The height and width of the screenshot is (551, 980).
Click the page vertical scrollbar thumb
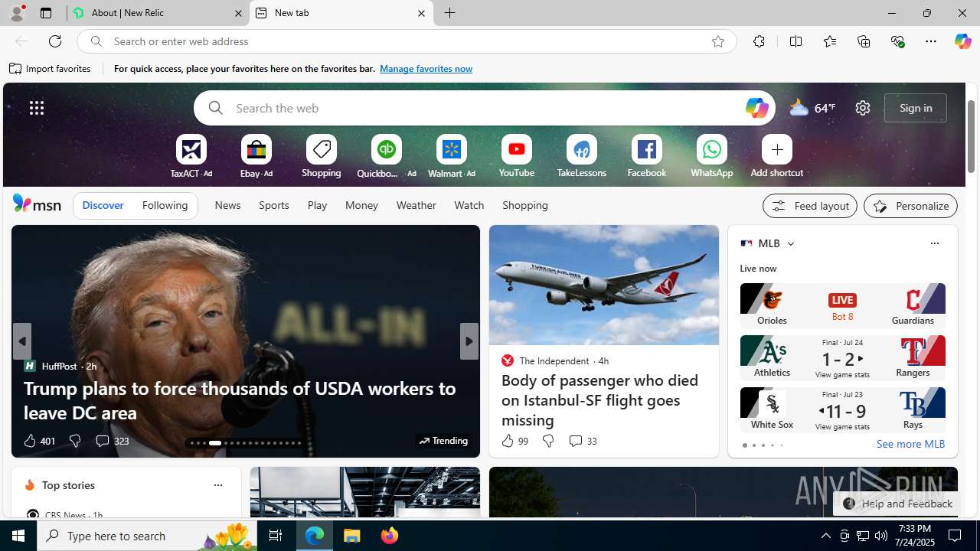[972, 136]
